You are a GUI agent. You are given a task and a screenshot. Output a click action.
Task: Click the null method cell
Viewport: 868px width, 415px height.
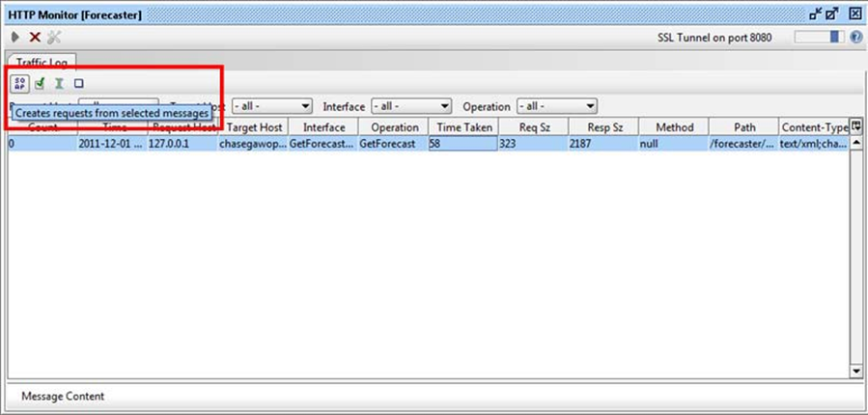tap(674, 144)
